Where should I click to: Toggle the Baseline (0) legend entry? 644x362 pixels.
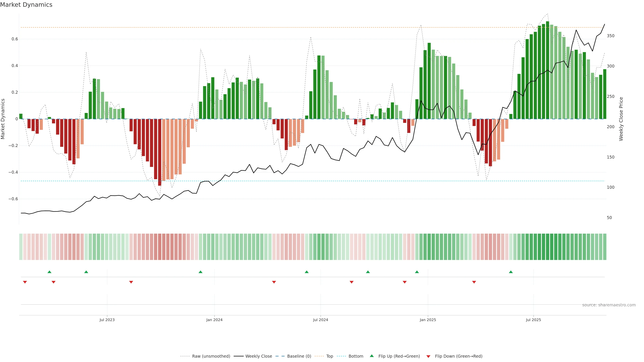(299, 356)
